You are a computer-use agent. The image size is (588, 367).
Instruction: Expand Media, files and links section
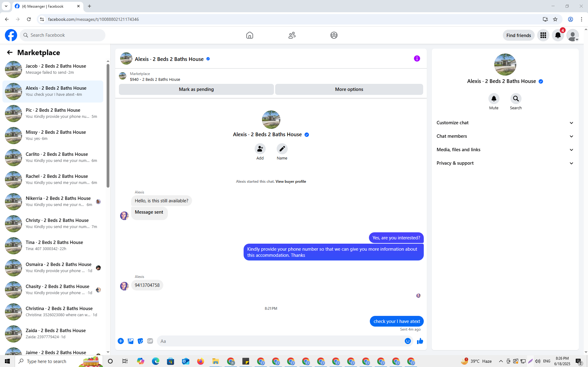pyautogui.click(x=505, y=150)
